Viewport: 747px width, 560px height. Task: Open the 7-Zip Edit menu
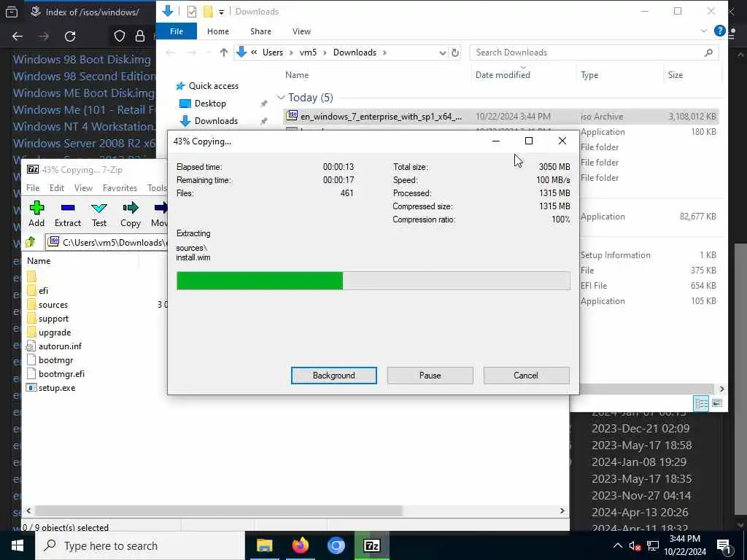click(x=57, y=188)
